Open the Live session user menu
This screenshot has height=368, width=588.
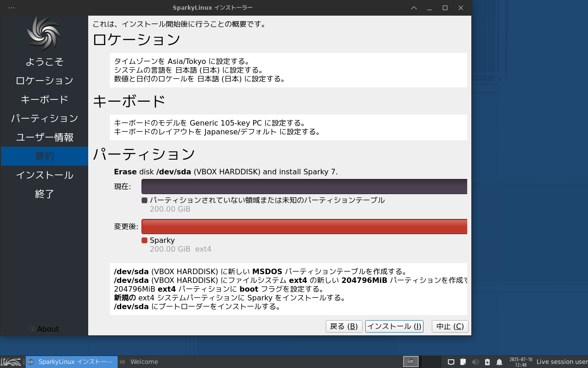(x=562, y=362)
